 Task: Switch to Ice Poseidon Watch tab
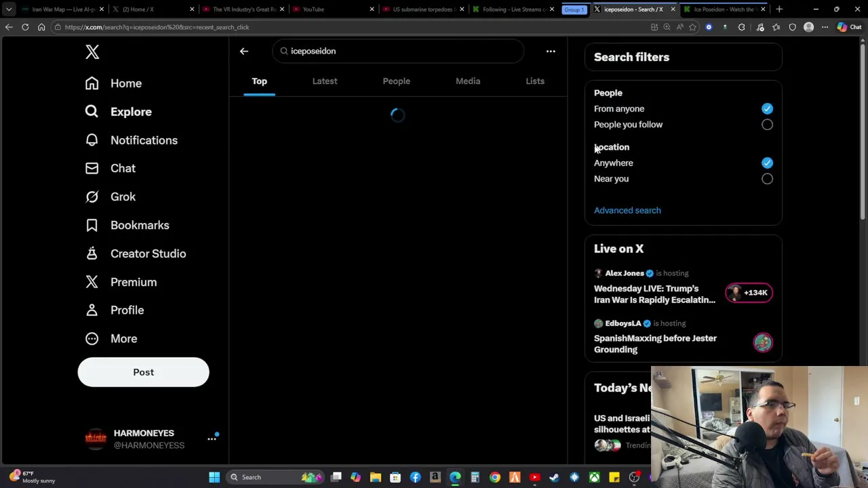tap(724, 9)
